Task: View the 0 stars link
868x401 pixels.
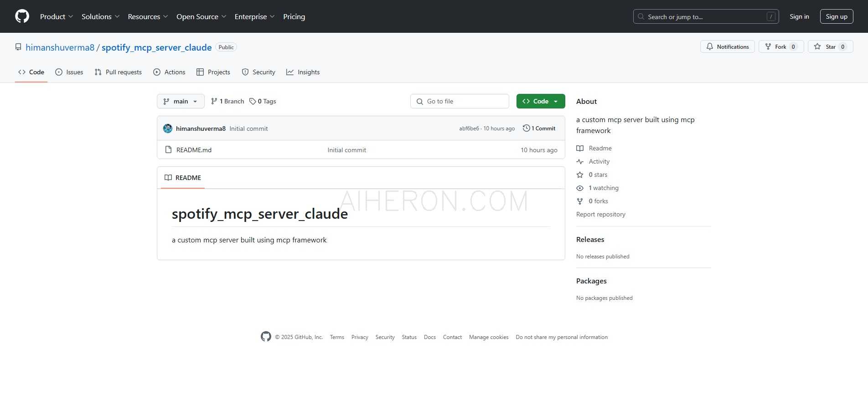Action: (x=592, y=175)
